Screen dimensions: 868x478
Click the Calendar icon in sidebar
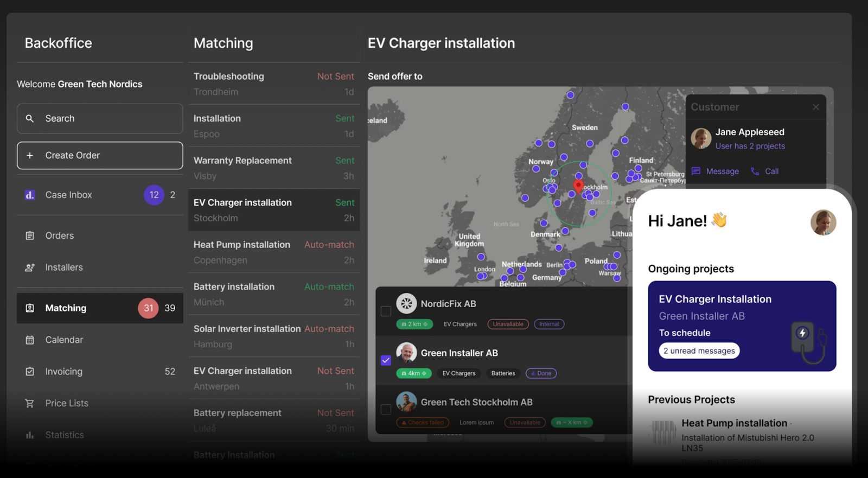pyautogui.click(x=30, y=340)
